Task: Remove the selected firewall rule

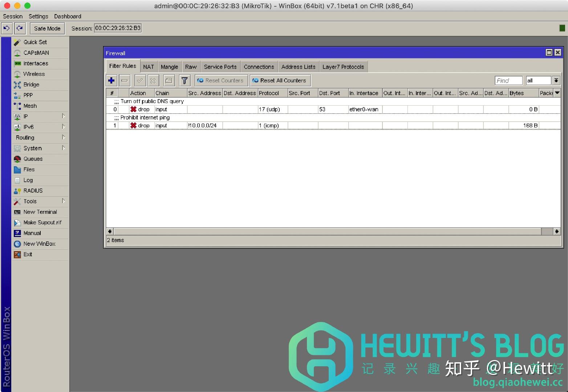Action: (125, 80)
